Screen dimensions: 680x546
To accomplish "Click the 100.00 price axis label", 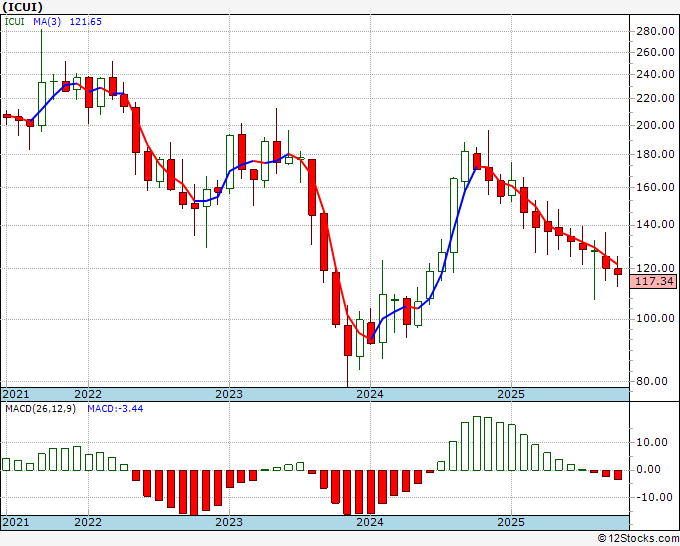I will [655, 319].
